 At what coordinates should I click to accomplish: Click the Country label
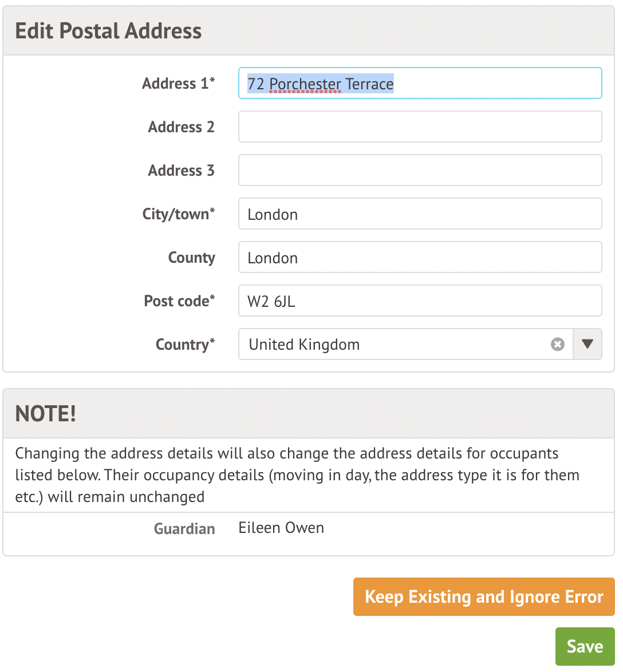coord(185,345)
